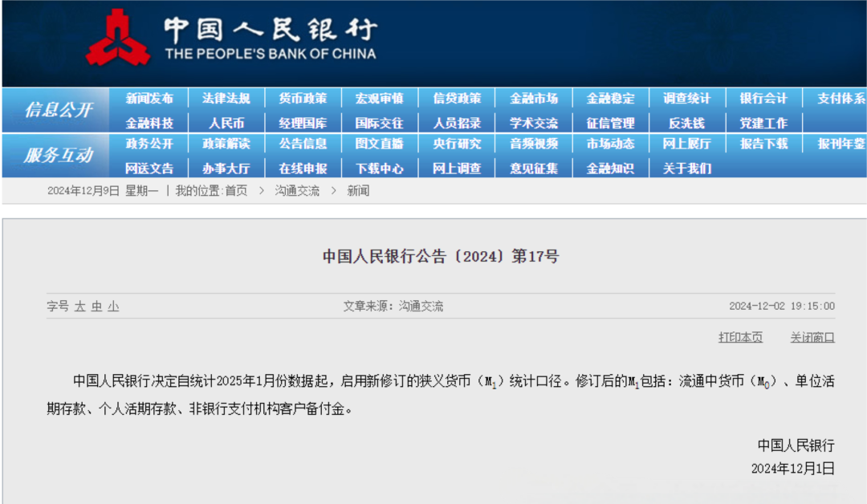Open 报告下载 navigation item

click(763, 144)
